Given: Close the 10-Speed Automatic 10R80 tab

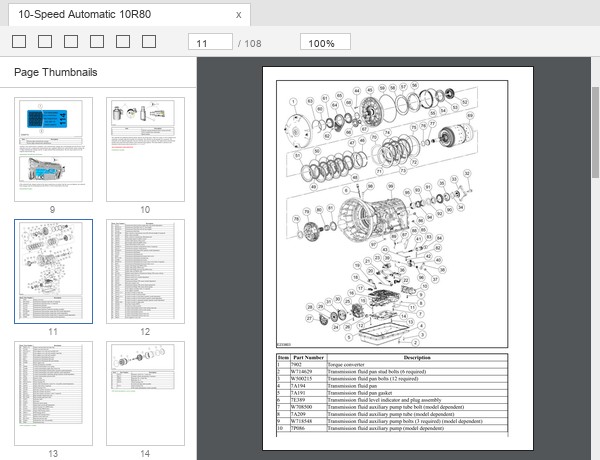Looking at the screenshot, I should coord(238,15).
